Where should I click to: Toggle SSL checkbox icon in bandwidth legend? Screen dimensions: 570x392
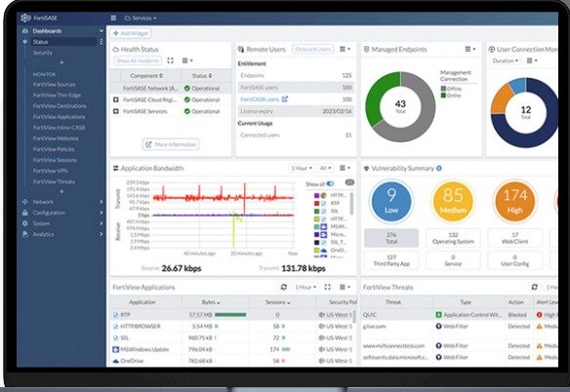coord(323,211)
